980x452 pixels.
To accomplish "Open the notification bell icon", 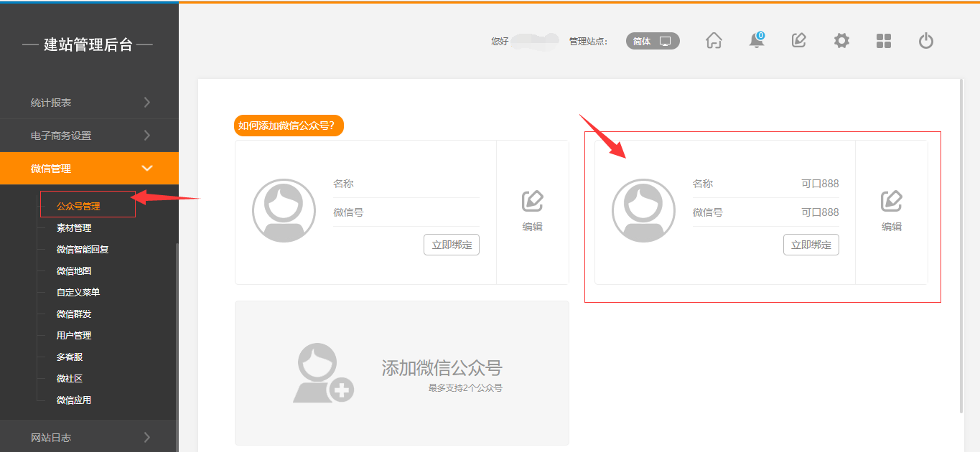I will click(x=757, y=41).
